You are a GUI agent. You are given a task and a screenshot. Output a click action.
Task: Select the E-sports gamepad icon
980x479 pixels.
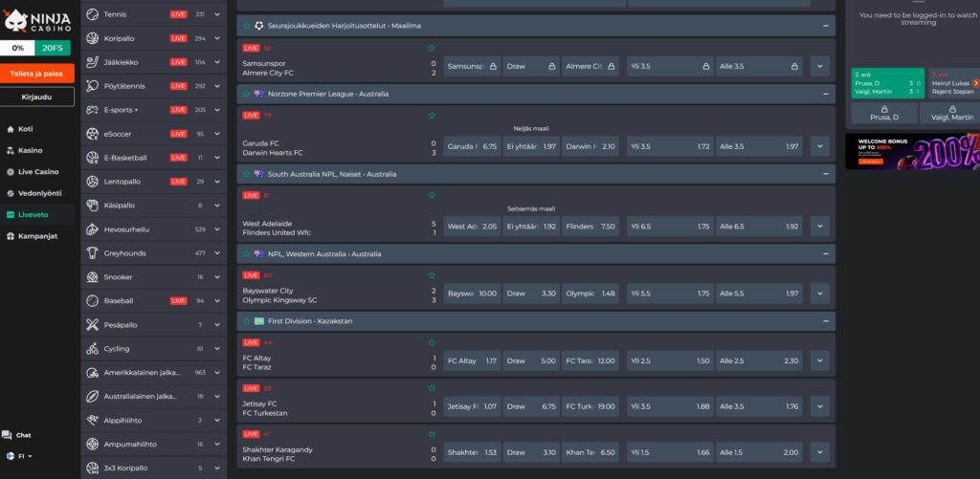coord(93,110)
